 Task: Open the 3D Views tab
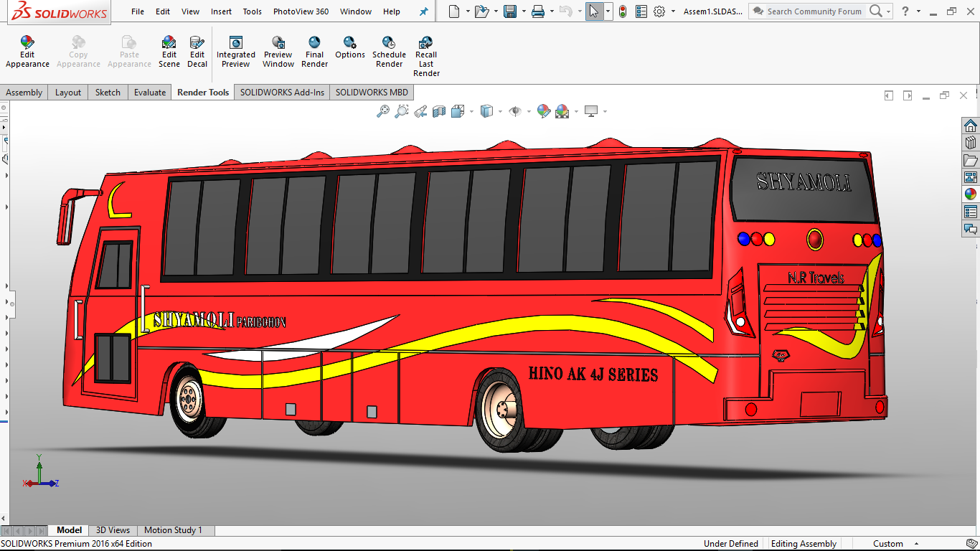click(x=113, y=530)
